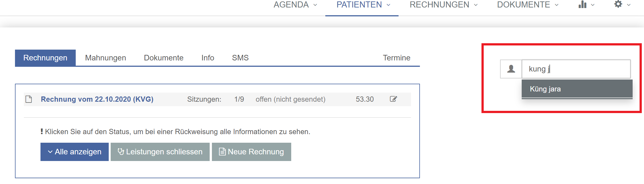
Task: Expand the DOKUMENTE dropdown menu
Action: 528,5
